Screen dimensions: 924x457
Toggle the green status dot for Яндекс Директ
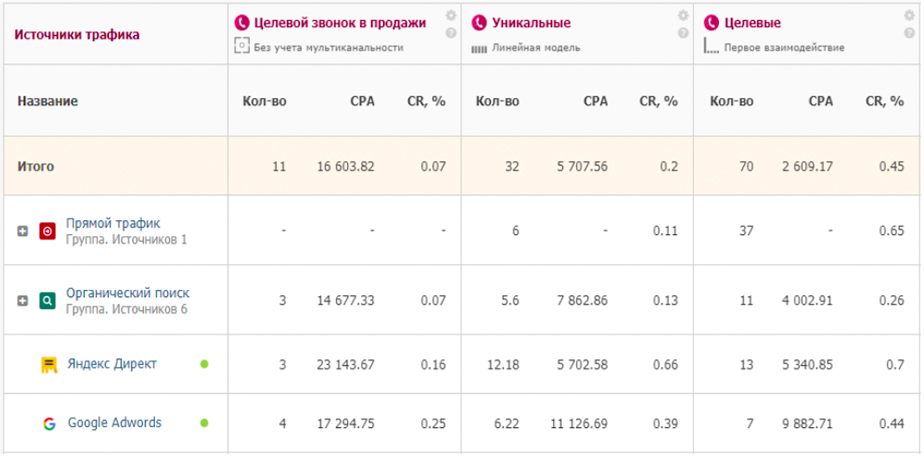pyautogui.click(x=204, y=364)
